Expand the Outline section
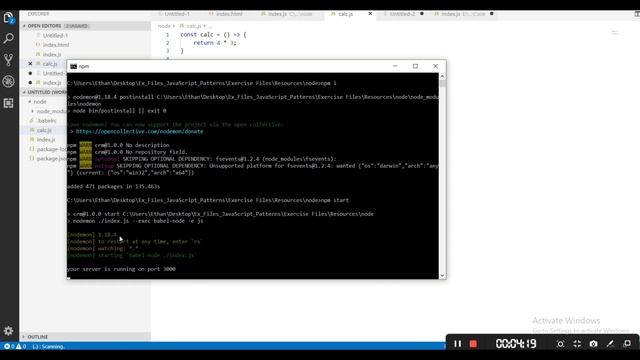640x360 pixels. (x=24, y=337)
